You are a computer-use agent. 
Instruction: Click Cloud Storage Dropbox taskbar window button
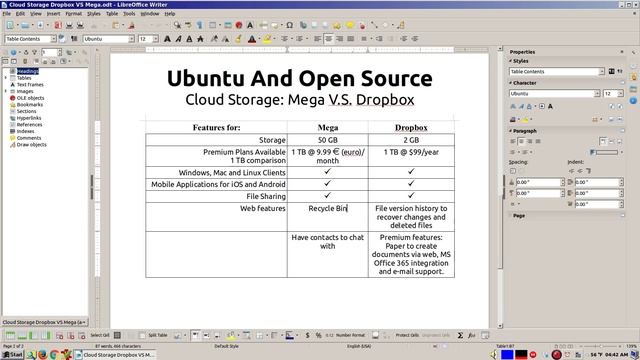(x=115, y=355)
